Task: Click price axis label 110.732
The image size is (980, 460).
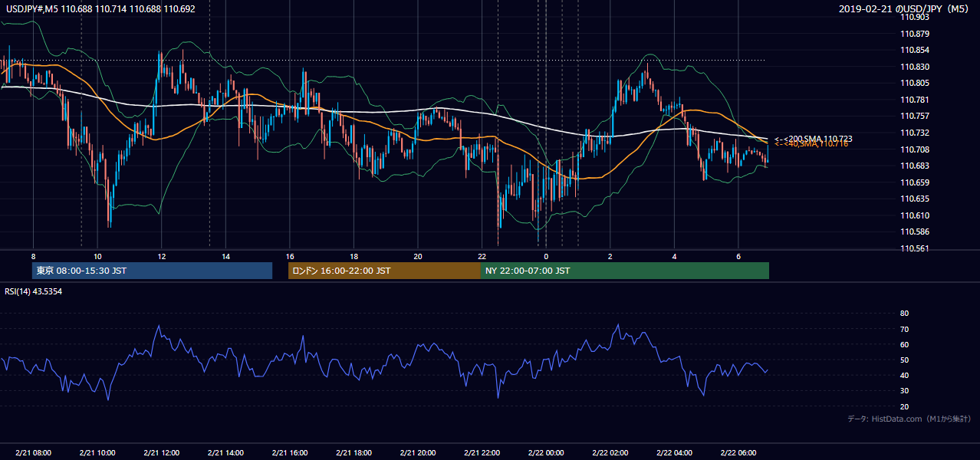Action: pos(915,133)
